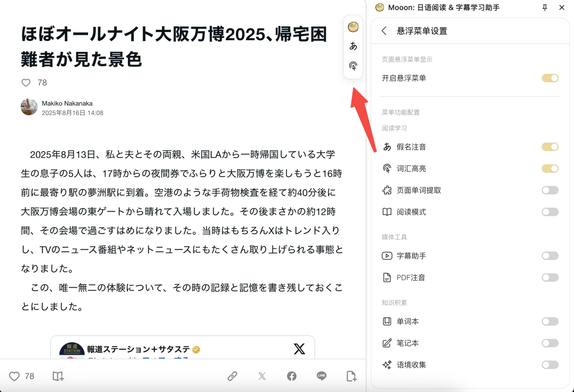
Task: Click the Mooon moon icon in floating menu
Action: [x=353, y=27]
